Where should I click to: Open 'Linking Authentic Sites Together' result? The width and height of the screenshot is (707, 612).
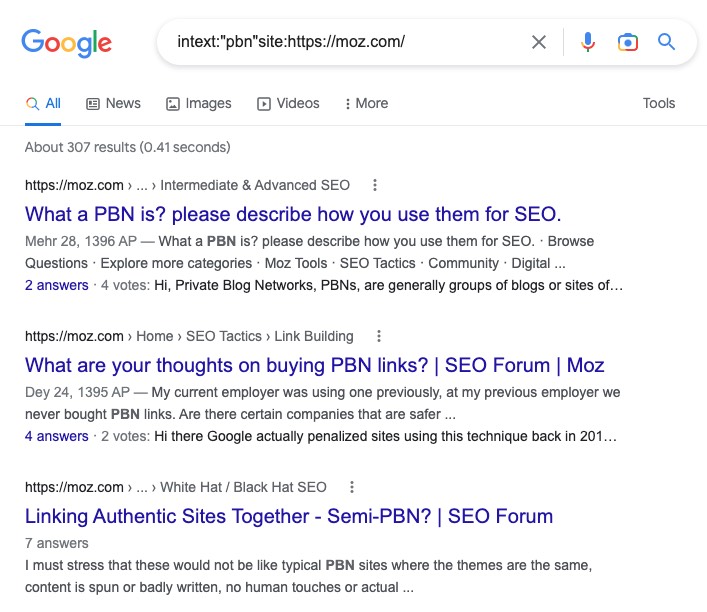(x=289, y=516)
